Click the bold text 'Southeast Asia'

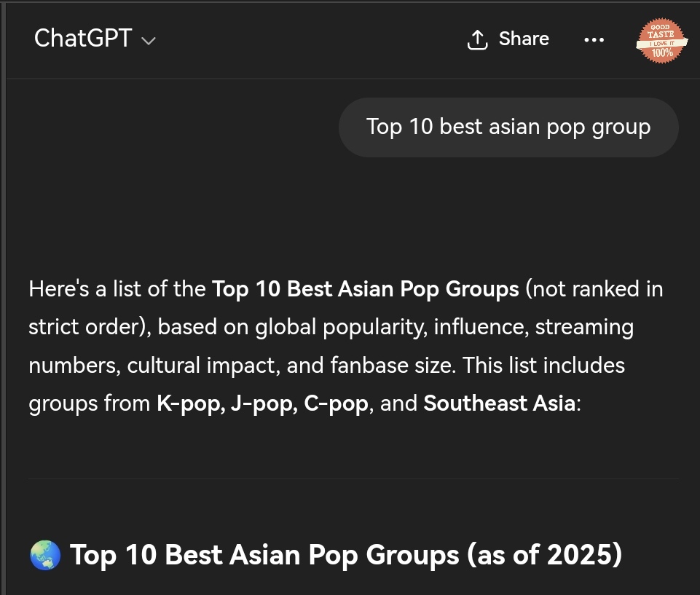point(500,403)
